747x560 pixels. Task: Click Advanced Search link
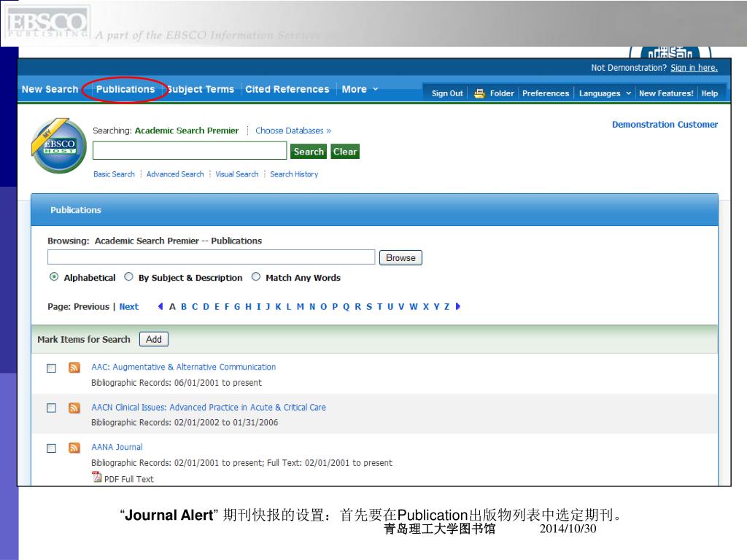click(175, 174)
